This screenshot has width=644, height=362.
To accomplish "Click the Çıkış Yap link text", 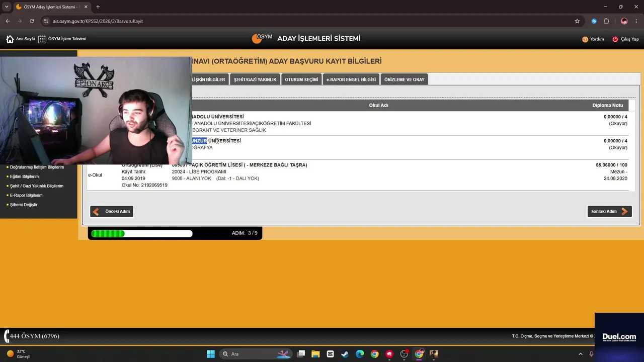I will (x=630, y=39).
